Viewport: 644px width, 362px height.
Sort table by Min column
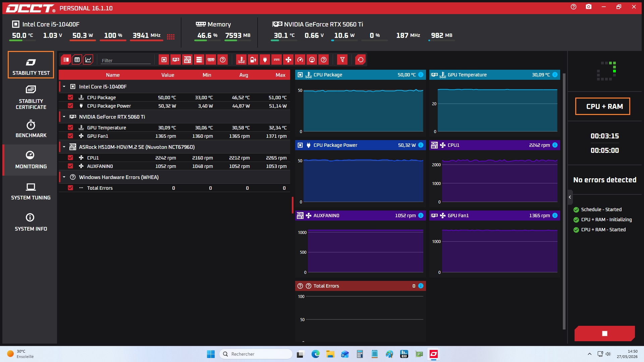point(207,75)
